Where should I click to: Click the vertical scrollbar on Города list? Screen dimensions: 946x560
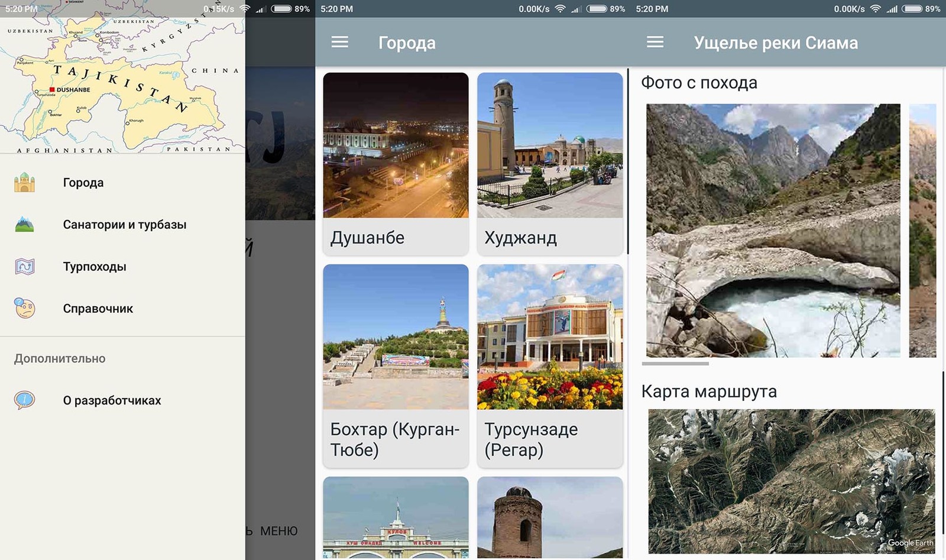pos(627,161)
